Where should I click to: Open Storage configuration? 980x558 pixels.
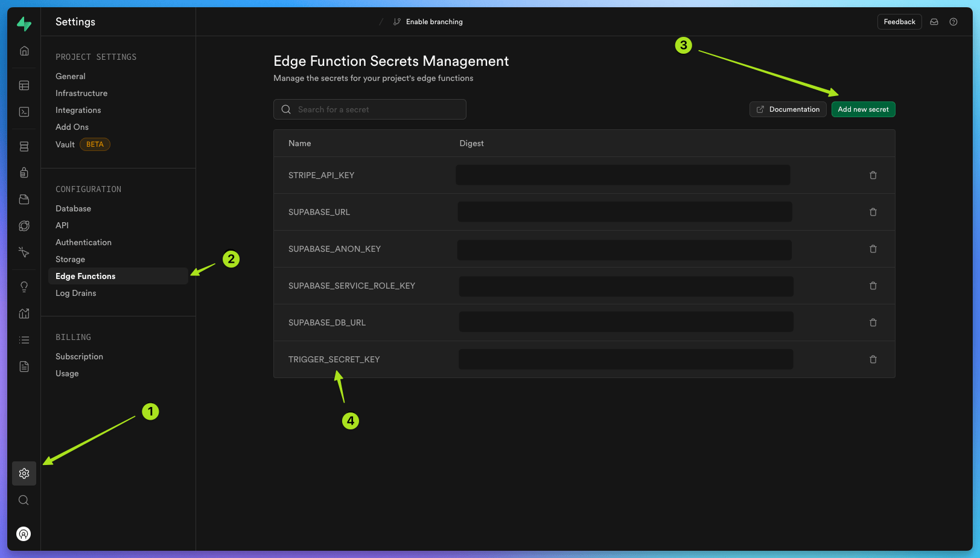tap(70, 259)
